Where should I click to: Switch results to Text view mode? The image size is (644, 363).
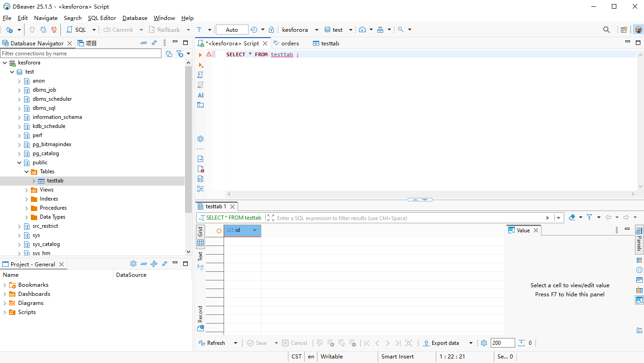pos(200,256)
